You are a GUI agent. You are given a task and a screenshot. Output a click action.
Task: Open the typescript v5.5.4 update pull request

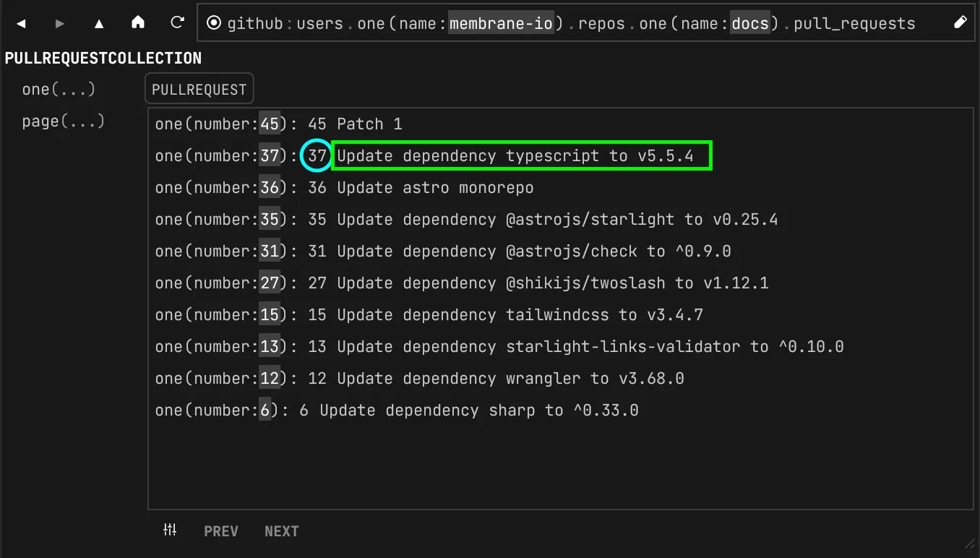pos(515,156)
